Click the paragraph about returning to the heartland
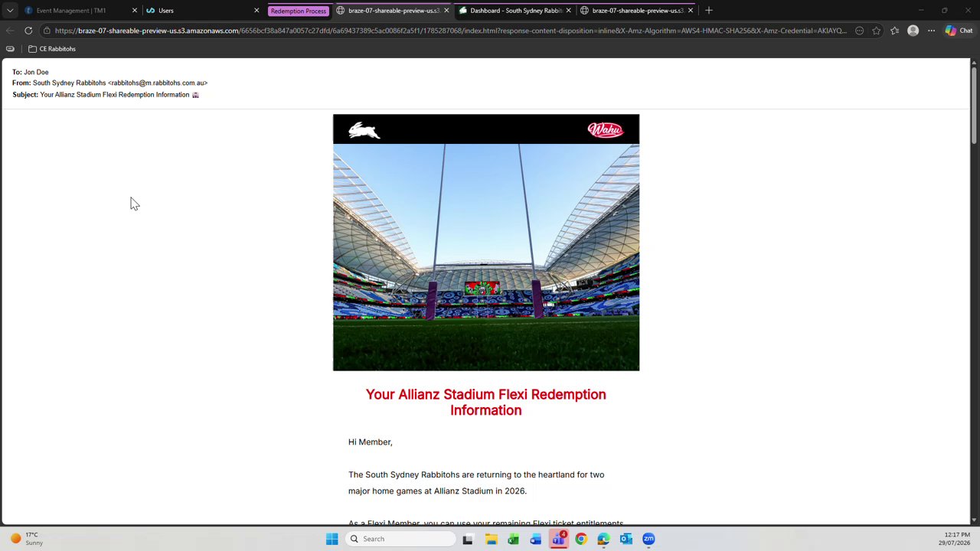This screenshot has height=551, width=980. pyautogui.click(x=476, y=483)
